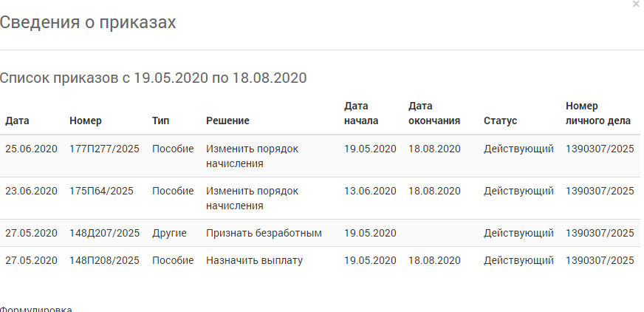Click the Статус column header

click(500, 121)
